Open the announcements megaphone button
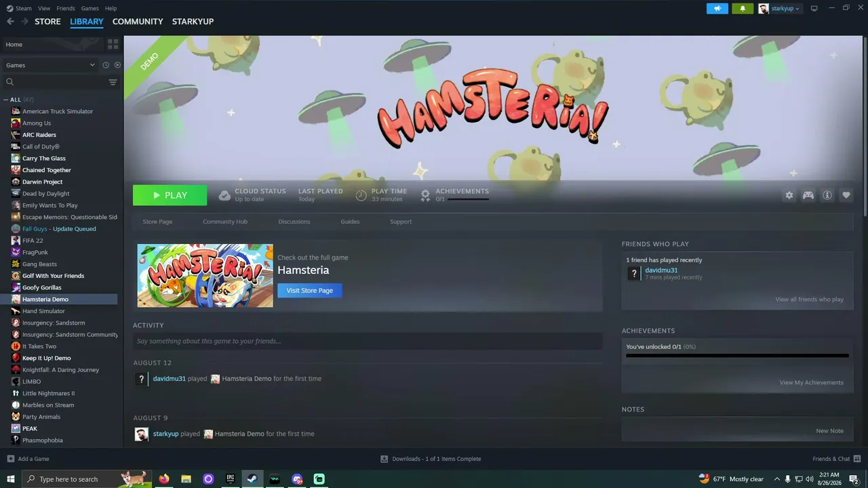The width and height of the screenshot is (868, 488). tap(717, 9)
